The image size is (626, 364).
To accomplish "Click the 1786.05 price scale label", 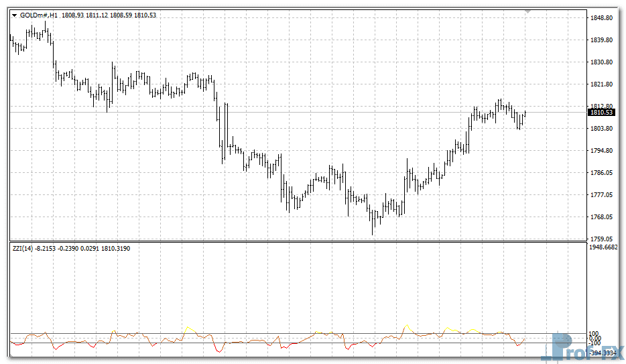I will [x=601, y=173].
